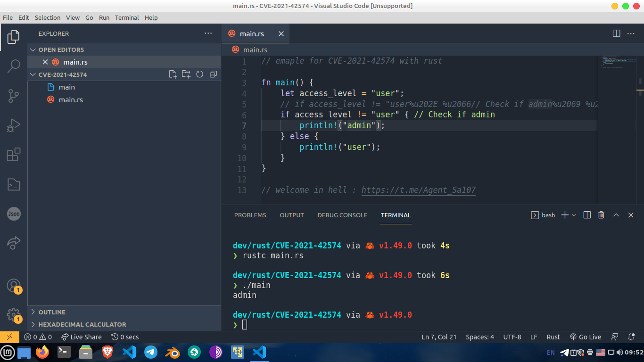Open the Explorer view in activity bar

click(14, 37)
